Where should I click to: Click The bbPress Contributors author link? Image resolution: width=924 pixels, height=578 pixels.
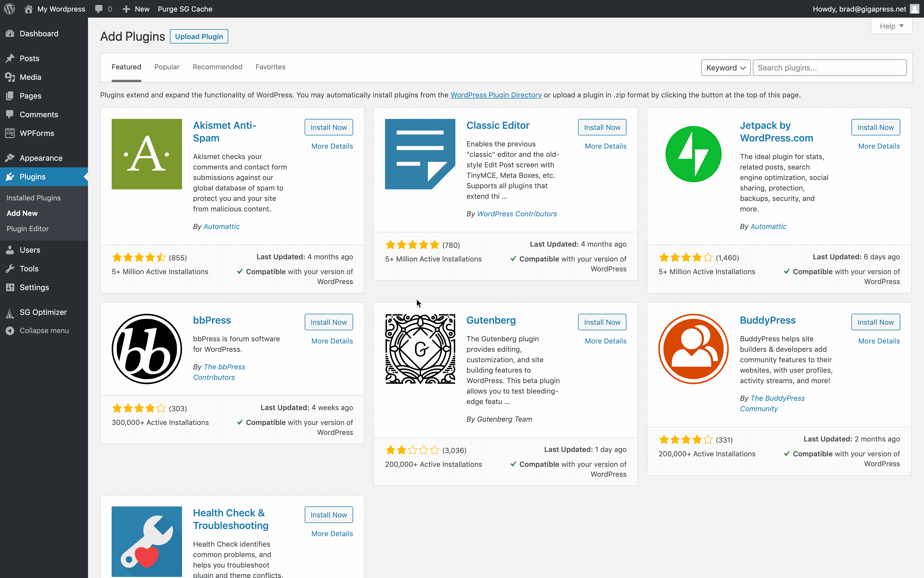point(219,372)
